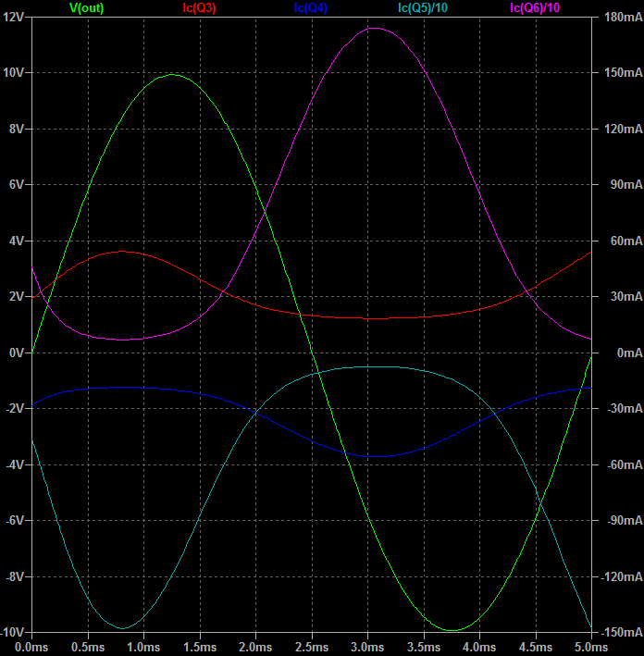Click the 4.5ms time axis label
This screenshot has width=644, height=656.
[536, 648]
